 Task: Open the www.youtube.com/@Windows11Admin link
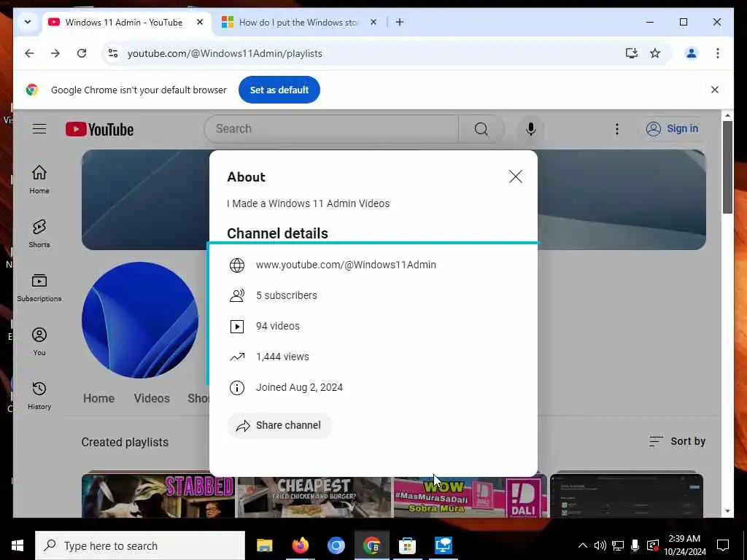click(346, 265)
